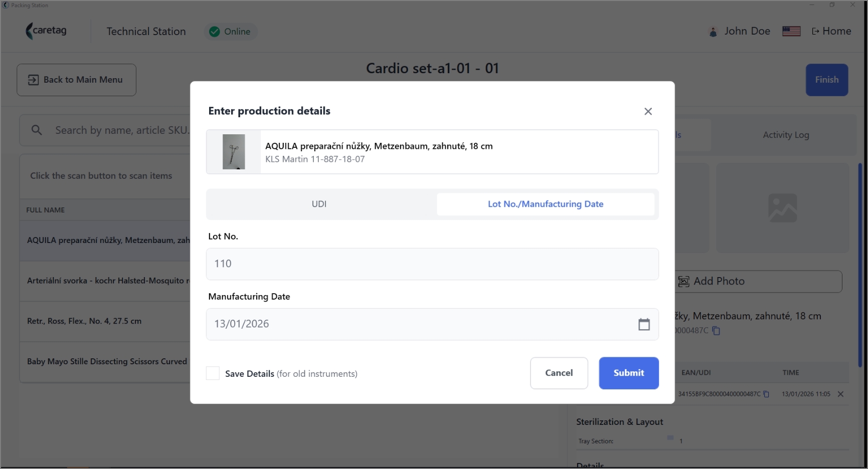This screenshot has width=868, height=469.
Task: Remove the scanned entry with X icon
Action: [x=840, y=394]
